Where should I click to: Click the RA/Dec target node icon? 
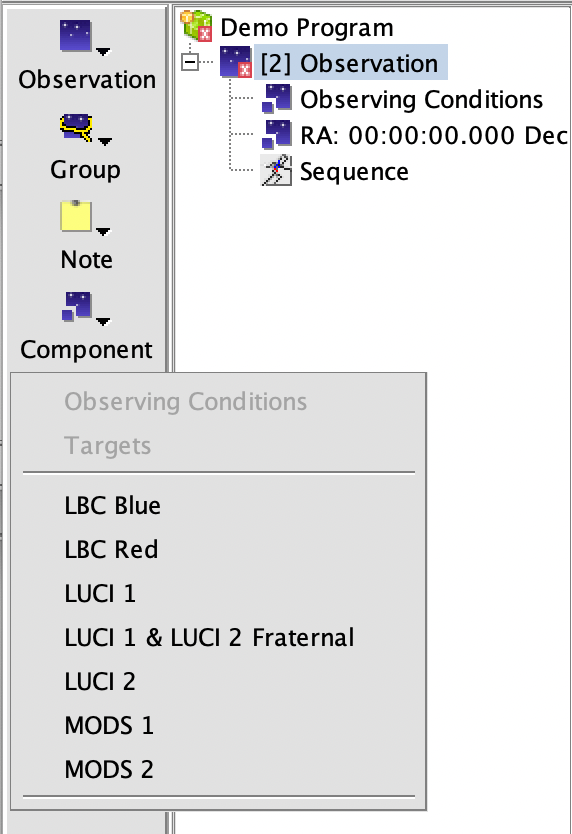click(x=276, y=135)
